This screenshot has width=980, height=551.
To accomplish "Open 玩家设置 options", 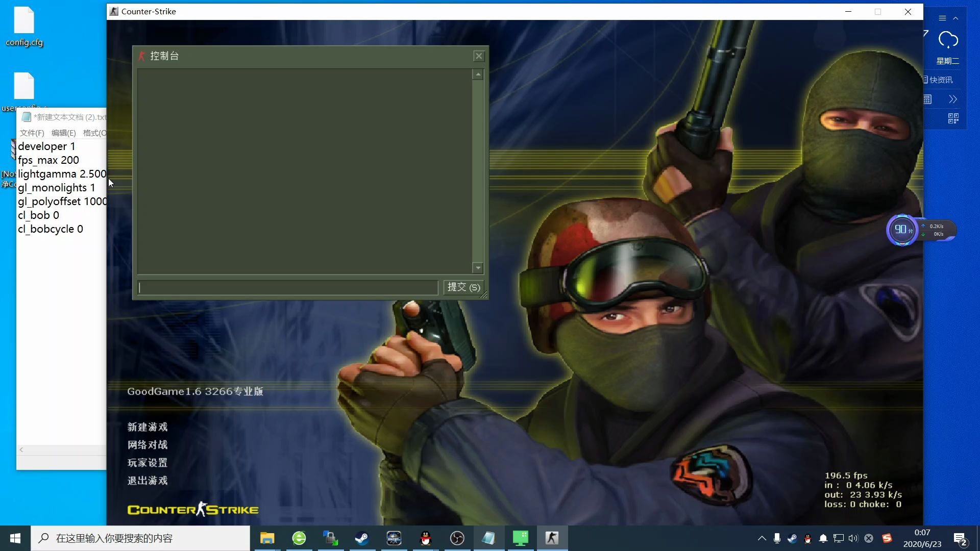I will tap(148, 463).
